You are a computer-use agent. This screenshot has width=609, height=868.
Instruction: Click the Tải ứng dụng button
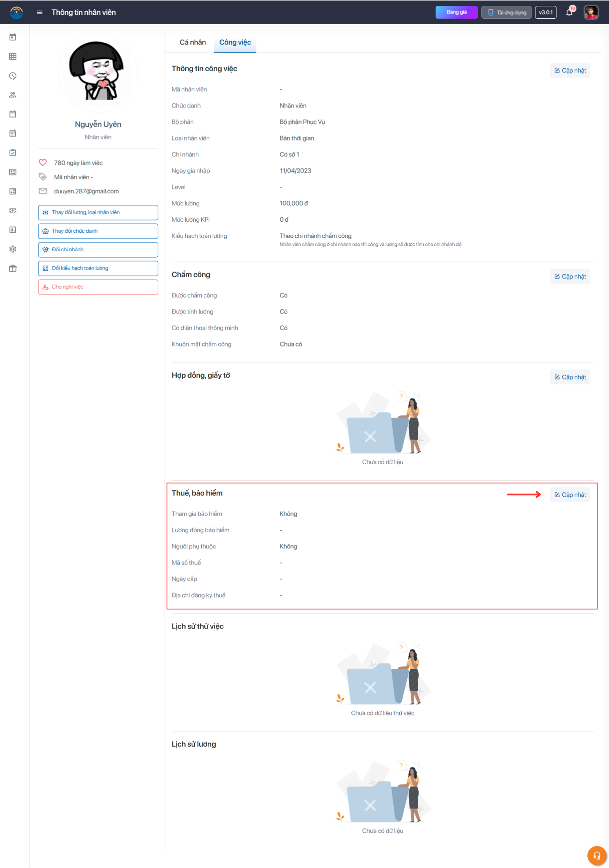click(x=506, y=12)
